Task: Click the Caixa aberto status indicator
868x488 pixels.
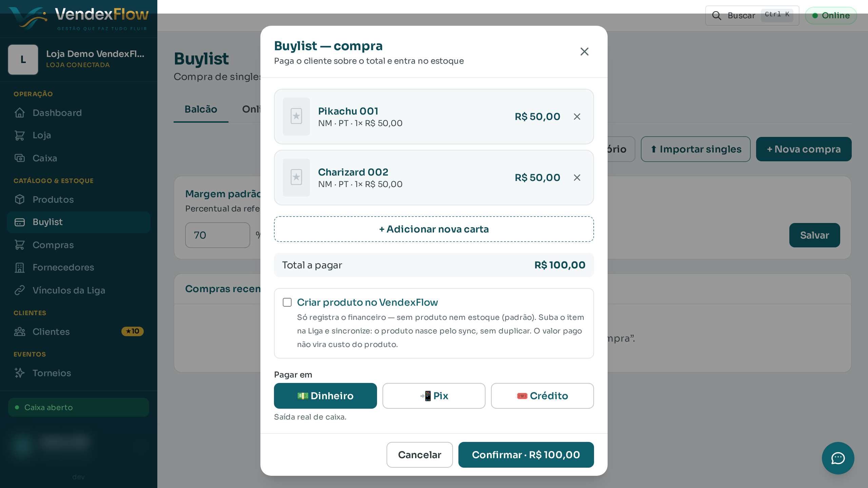Action: click(x=79, y=407)
